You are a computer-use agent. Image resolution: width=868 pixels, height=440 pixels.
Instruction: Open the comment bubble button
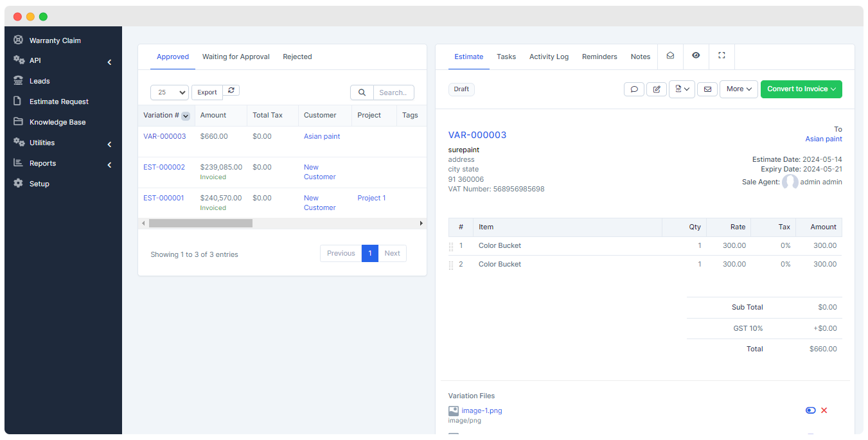click(634, 89)
